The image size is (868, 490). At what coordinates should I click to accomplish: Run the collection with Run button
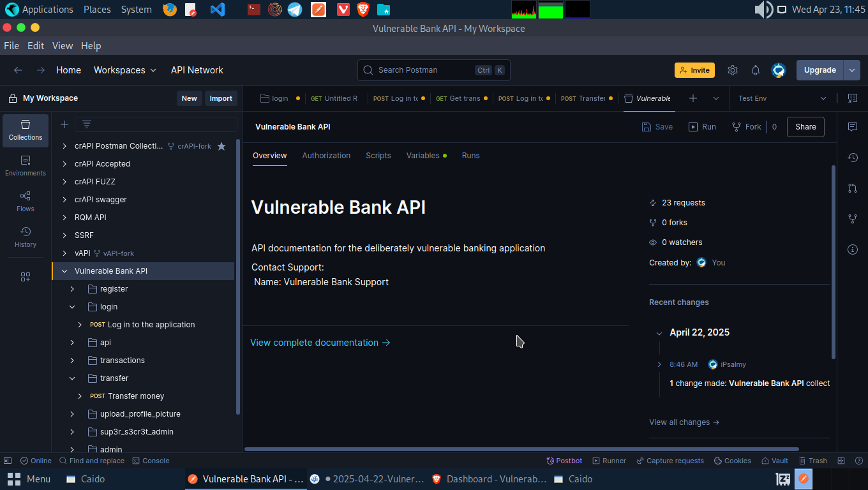point(702,127)
